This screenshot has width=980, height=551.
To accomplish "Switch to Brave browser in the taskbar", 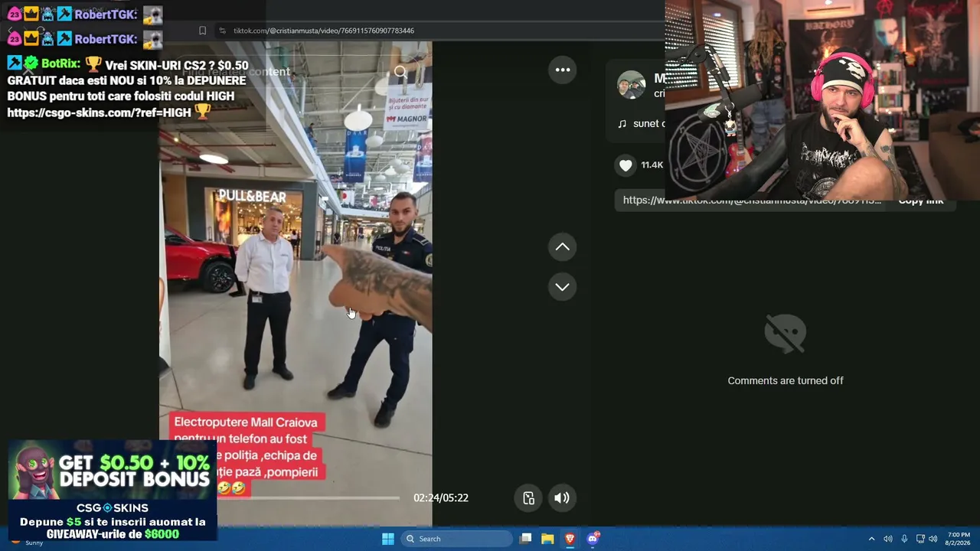I will pyautogui.click(x=570, y=539).
